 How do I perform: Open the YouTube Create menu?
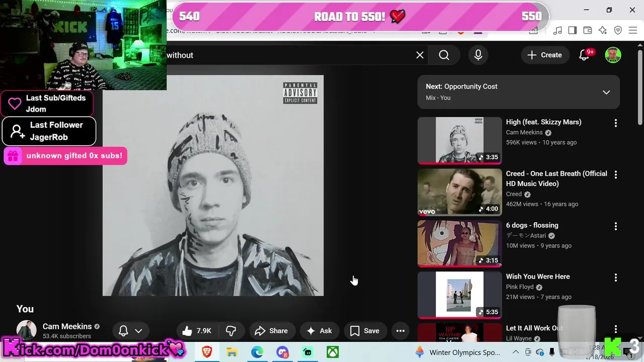(x=544, y=55)
